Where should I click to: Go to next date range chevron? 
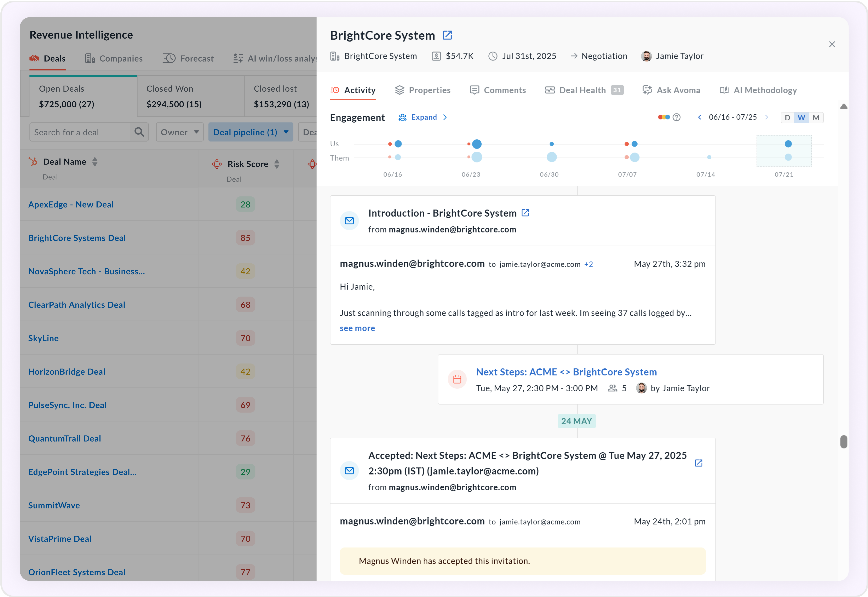tap(767, 117)
